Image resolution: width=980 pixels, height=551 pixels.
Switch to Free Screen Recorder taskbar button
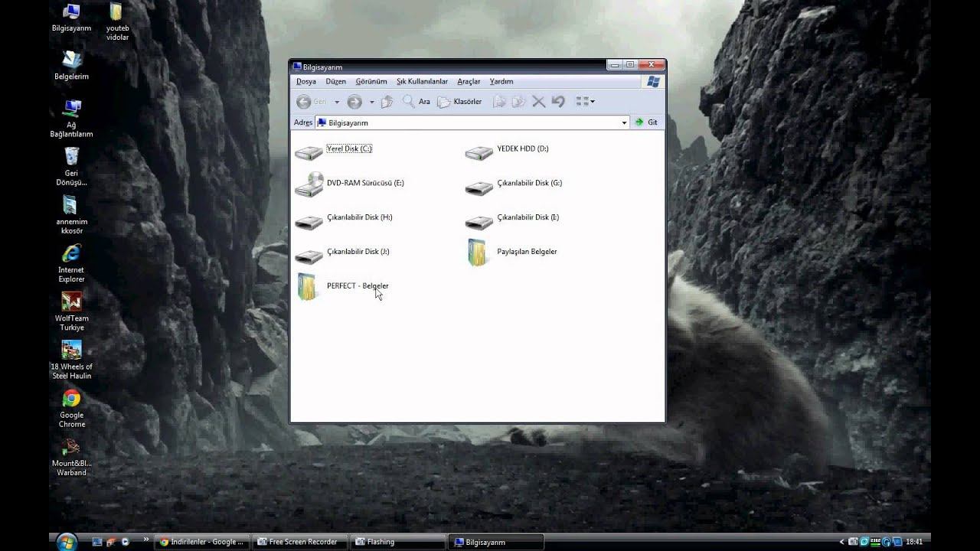(x=300, y=542)
